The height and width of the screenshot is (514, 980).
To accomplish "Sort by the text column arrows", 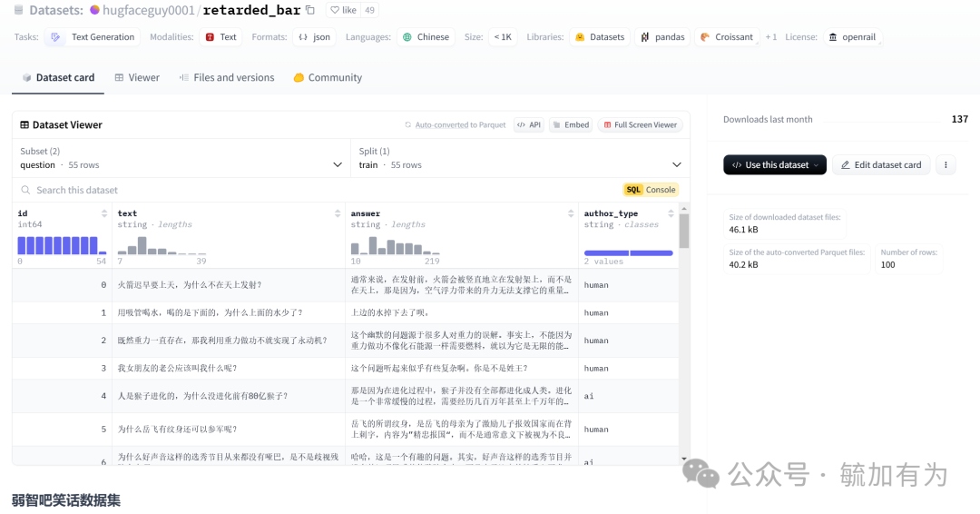I will pos(338,213).
